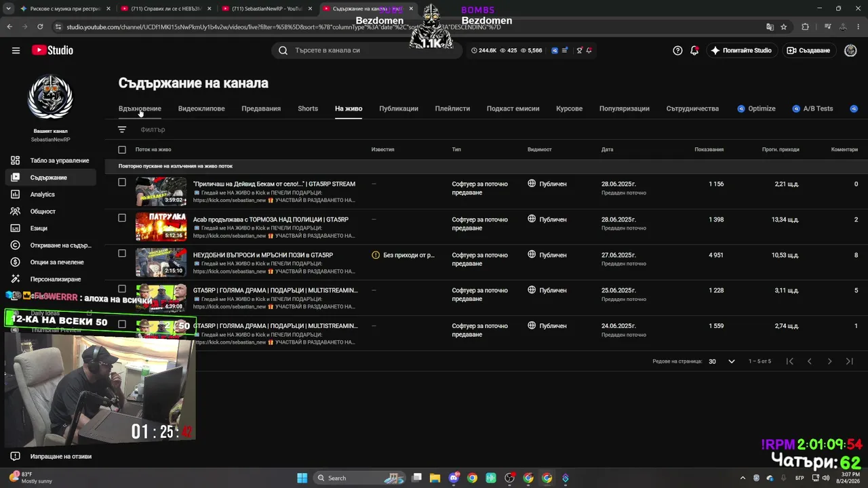The image size is (868, 488).
Task: Sort the table by the Дата column
Action: 607,150
